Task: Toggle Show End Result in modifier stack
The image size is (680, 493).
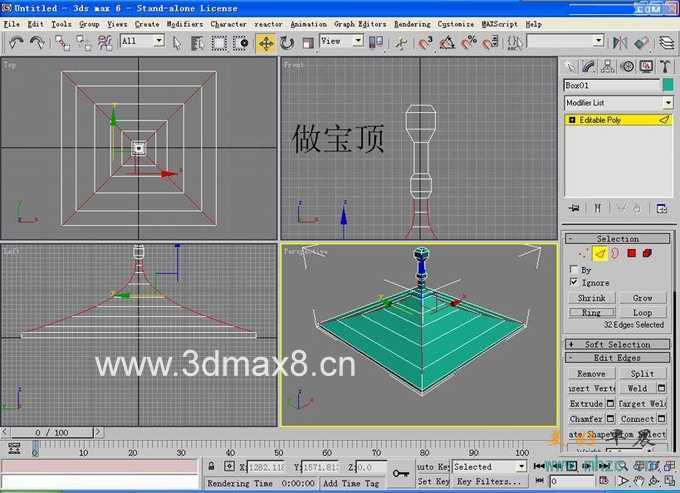Action: click(x=598, y=209)
